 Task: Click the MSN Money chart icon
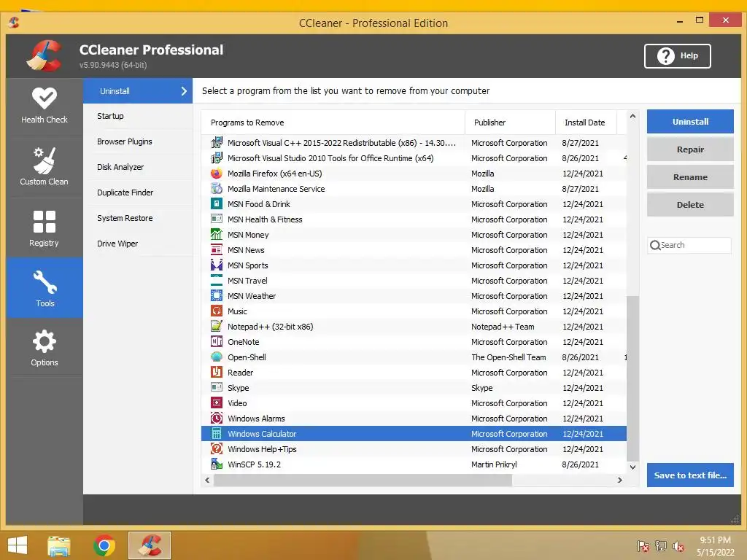(216, 235)
